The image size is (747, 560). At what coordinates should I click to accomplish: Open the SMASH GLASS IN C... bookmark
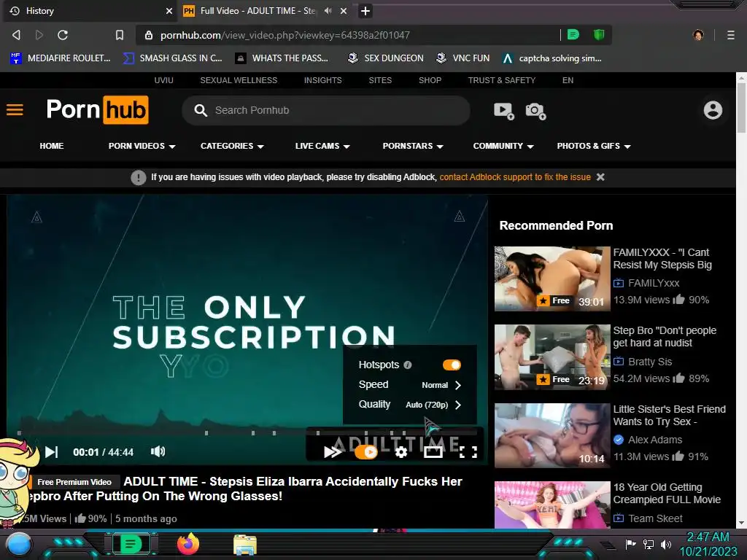(172, 58)
